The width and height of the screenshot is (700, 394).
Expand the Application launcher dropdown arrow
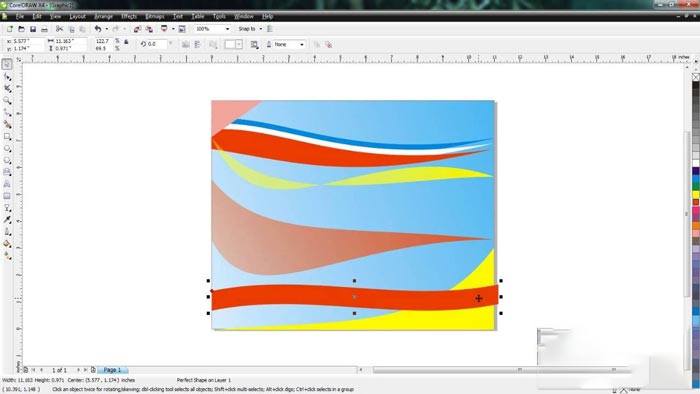[x=173, y=29]
